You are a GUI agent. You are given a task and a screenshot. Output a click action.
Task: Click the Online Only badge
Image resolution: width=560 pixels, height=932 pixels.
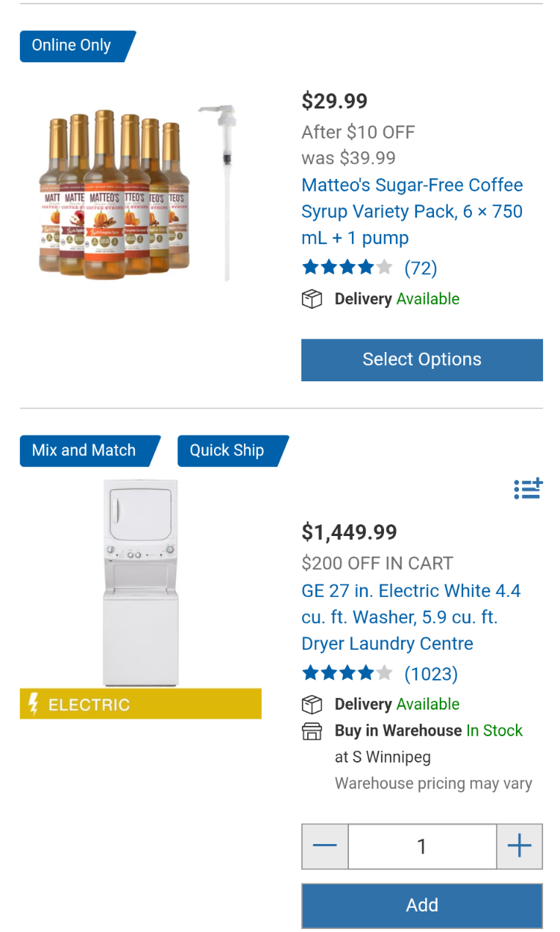[72, 45]
